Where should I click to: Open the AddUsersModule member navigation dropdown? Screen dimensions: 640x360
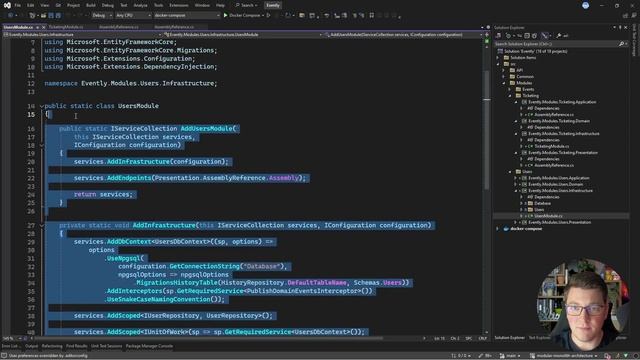pos(403,35)
